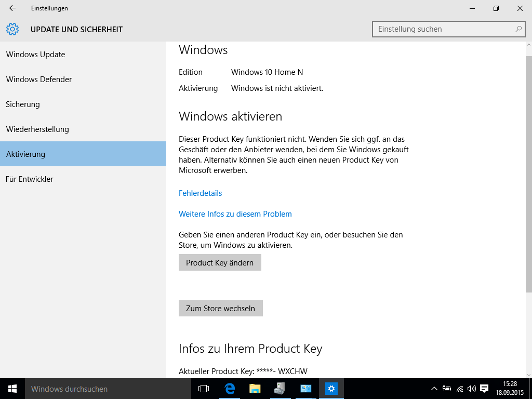The width and height of the screenshot is (532, 399).
Task: Select Aktivierung in sidebar
Action: pos(83,154)
